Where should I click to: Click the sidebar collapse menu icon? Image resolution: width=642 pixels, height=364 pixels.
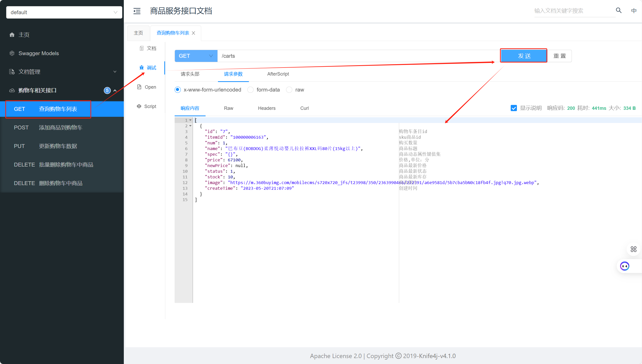tap(137, 11)
